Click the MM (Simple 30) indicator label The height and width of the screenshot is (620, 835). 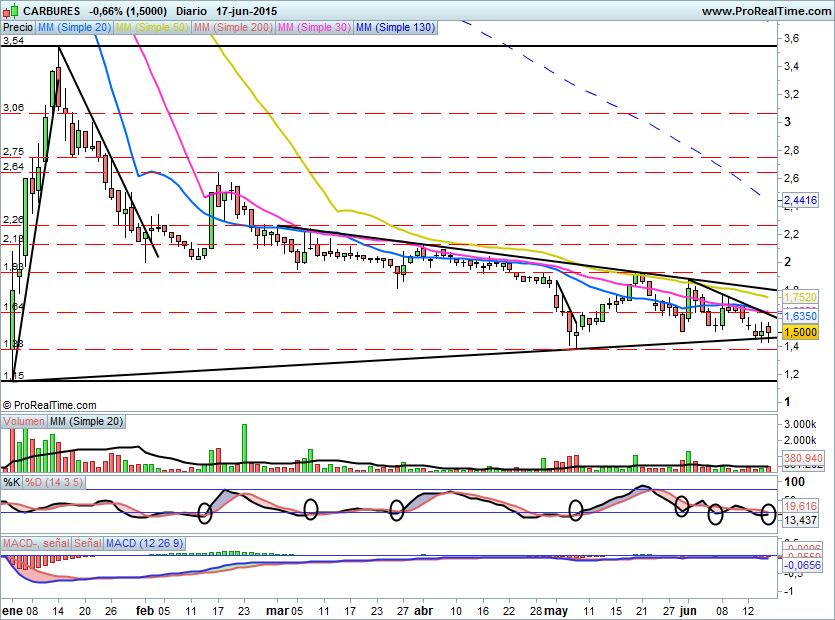point(314,28)
